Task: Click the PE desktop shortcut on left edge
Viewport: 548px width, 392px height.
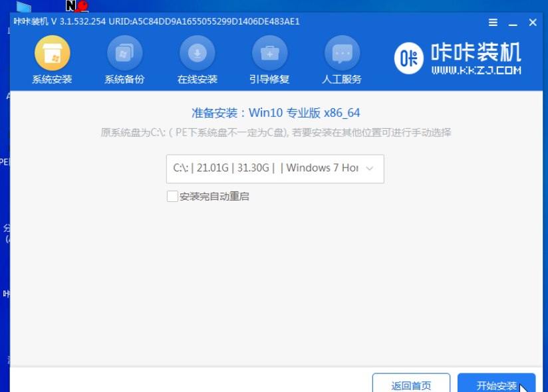Action: click(x=5, y=161)
